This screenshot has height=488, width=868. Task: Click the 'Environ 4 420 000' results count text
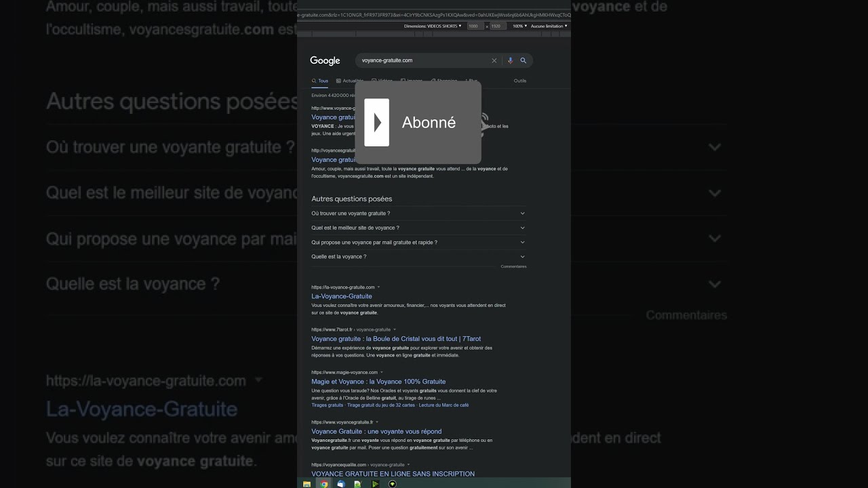(333, 96)
